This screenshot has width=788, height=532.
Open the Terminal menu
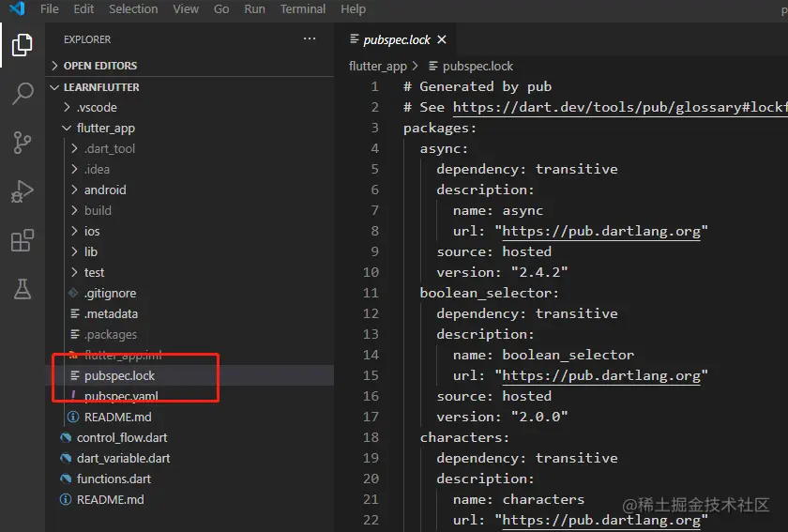tap(302, 9)
